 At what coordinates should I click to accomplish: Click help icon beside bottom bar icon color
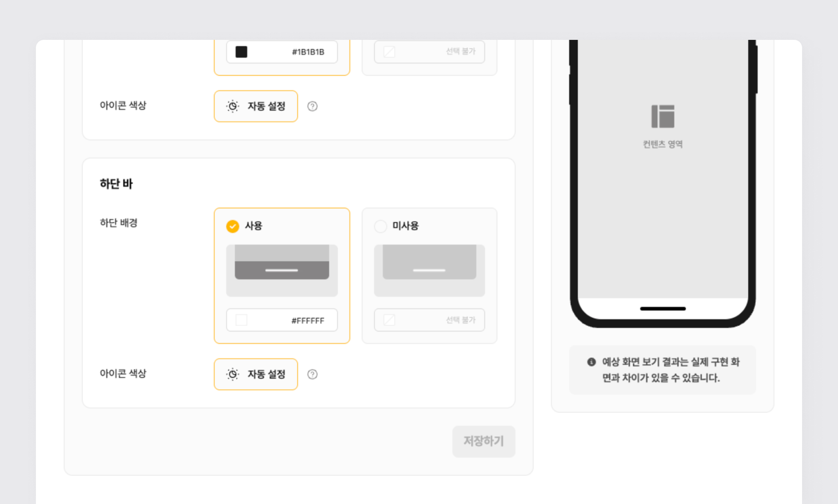point(312,374)
